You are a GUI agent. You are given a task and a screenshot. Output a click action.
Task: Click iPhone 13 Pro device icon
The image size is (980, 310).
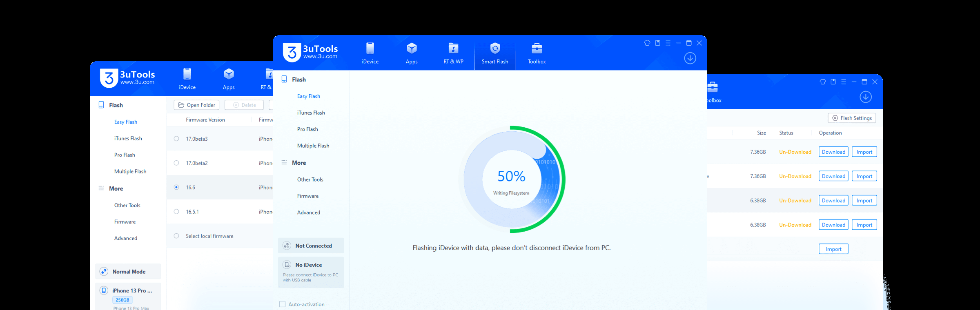pyautogui.click(x=104, y=290)
